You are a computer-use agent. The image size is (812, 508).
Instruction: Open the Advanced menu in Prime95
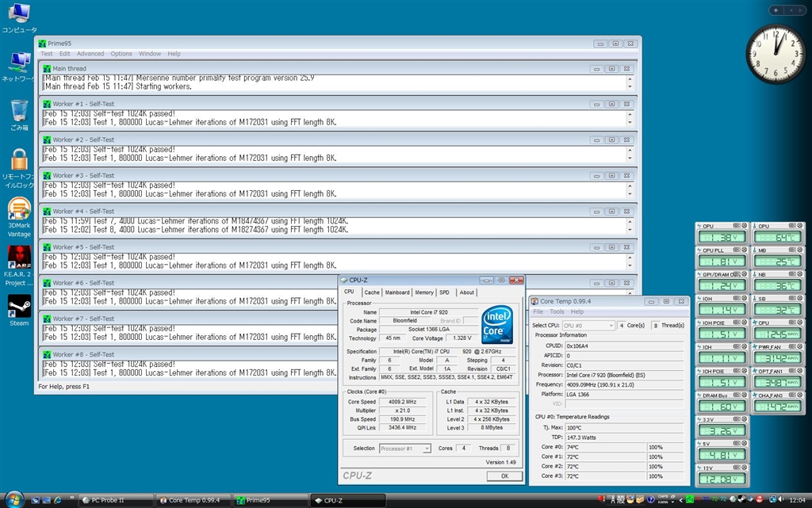coord(90,54)
